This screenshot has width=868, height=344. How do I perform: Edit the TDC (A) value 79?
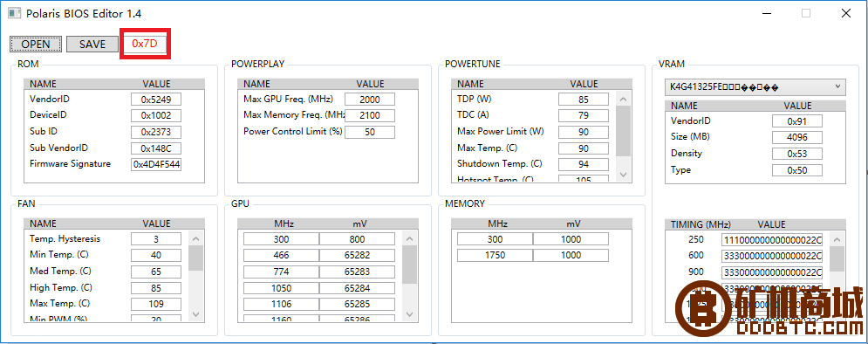(584, 116)
